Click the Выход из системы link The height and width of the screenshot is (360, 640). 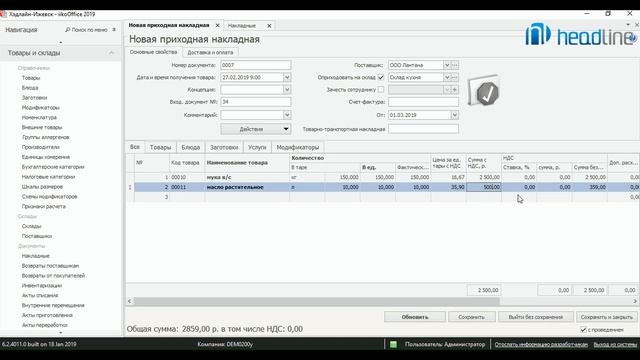pos(615,344)
